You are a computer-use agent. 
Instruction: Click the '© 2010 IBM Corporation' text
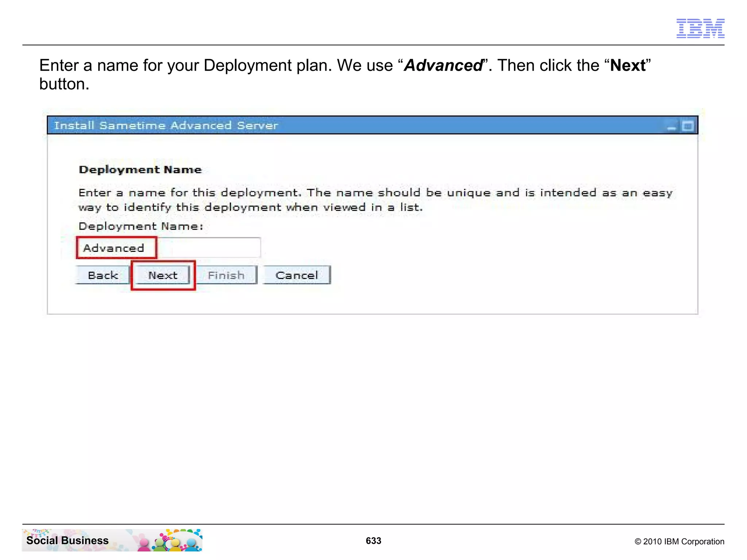tap(680, 541)
